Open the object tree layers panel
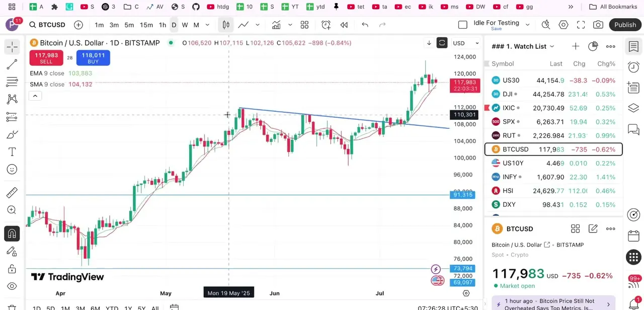 [x=633, y=108]
